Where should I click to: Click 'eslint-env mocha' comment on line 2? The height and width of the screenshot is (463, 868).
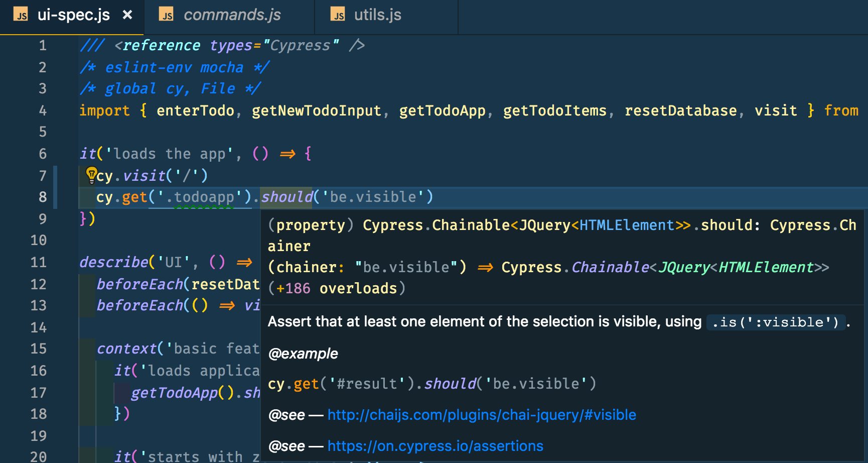pyautogui.click(x=174, y=67)
